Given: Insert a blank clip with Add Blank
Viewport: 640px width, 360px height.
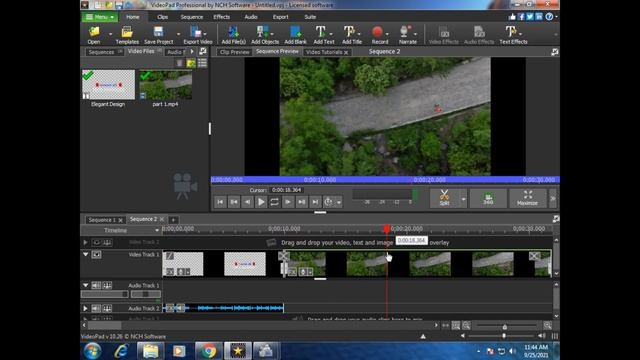Looking at the screenshot, I should pos(296,35).
